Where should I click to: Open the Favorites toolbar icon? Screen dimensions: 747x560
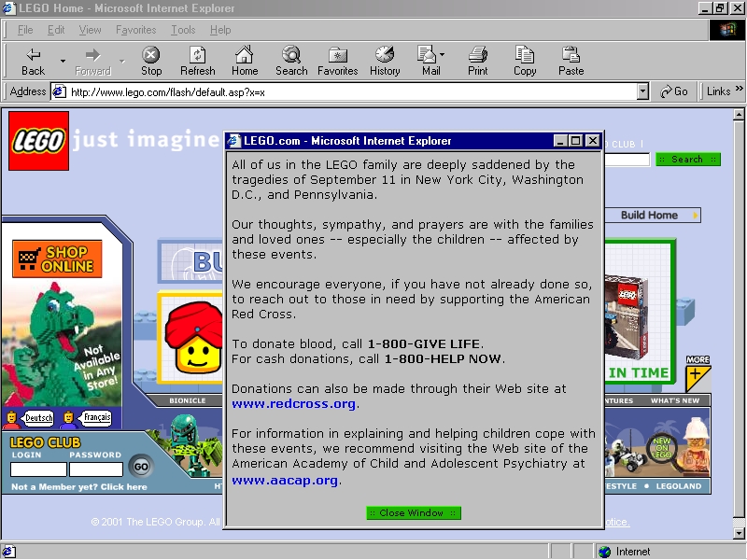pos(337,61)
